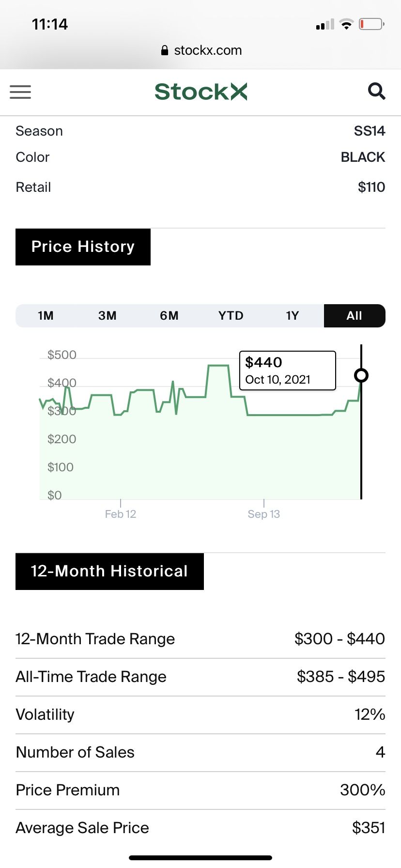Select the 1M time range
Image resolution: width=401 pixels, height=868 pixels.
point(46,316)
